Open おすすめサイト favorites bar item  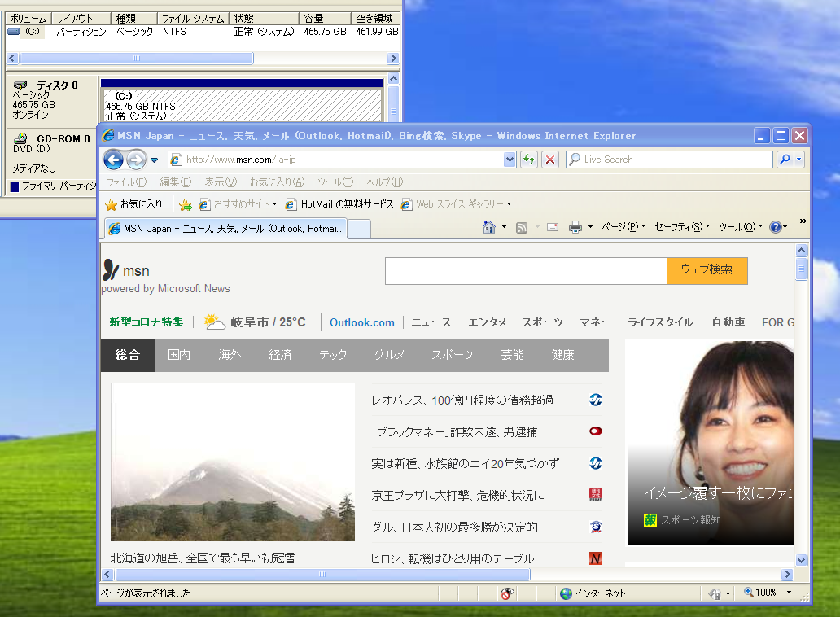pyautogui.click(x=238, y=204)
